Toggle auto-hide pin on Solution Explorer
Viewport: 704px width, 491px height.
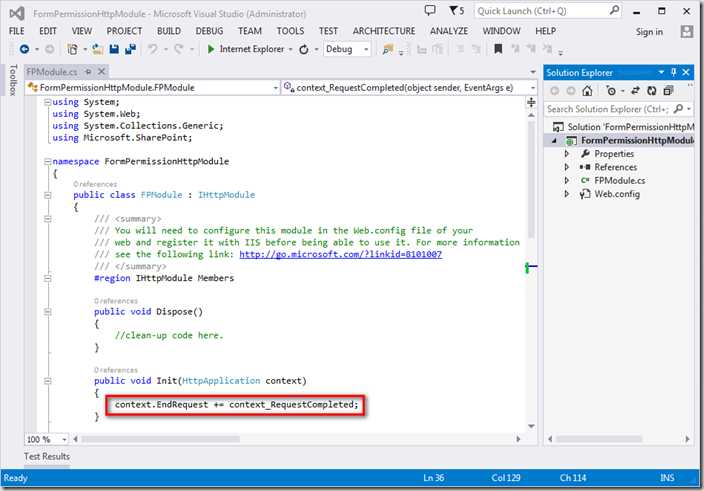(x=673, y=72)
